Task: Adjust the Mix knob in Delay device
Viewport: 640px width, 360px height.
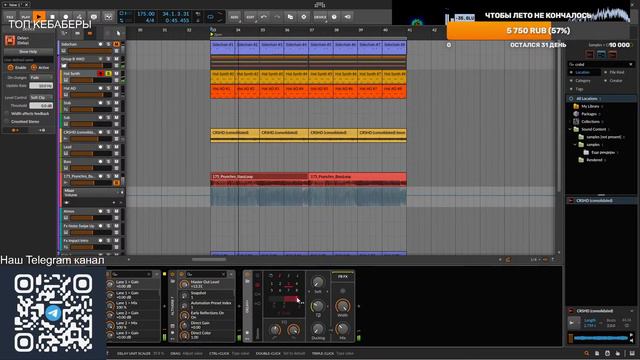Action: pos(342,329)
